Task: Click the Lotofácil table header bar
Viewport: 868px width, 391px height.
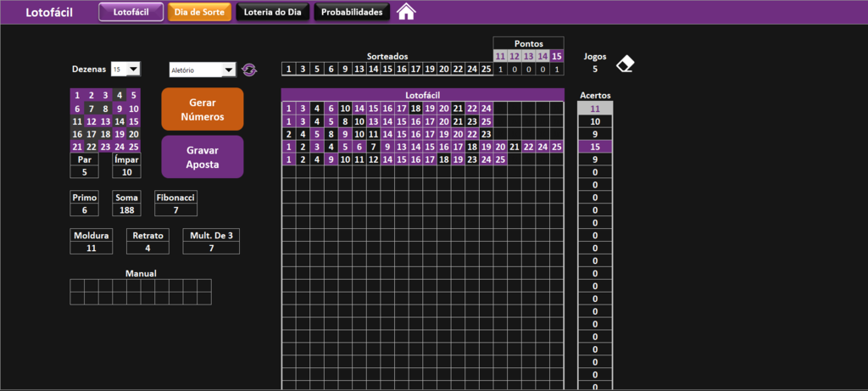Action: point(422,95)
